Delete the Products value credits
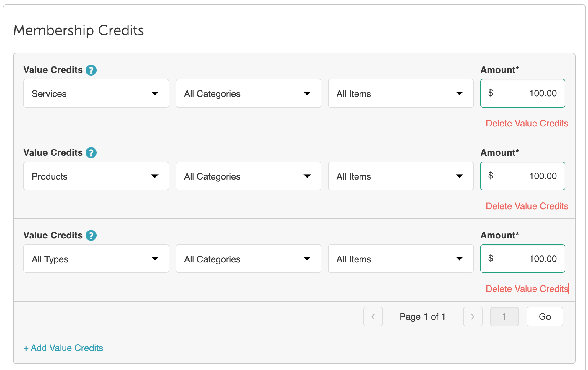The height and width of the screenshot is (370, 588). 527,206
